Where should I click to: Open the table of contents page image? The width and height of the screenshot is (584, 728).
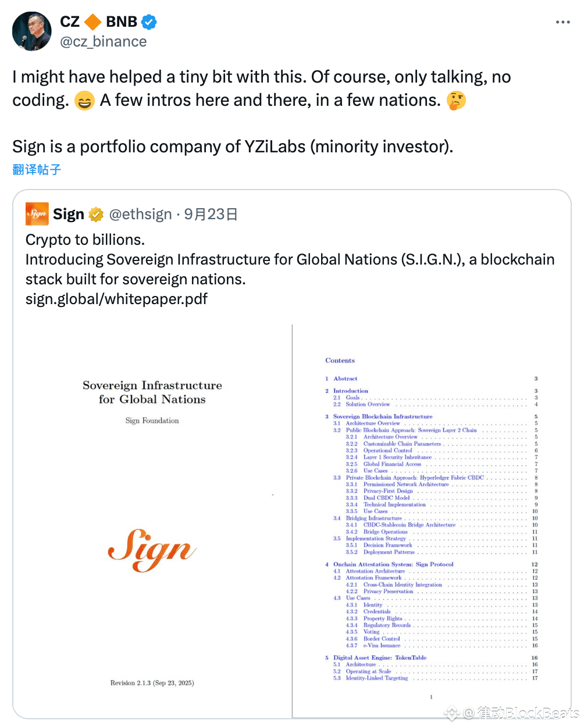pyautogui.click(x=431, y=520)
